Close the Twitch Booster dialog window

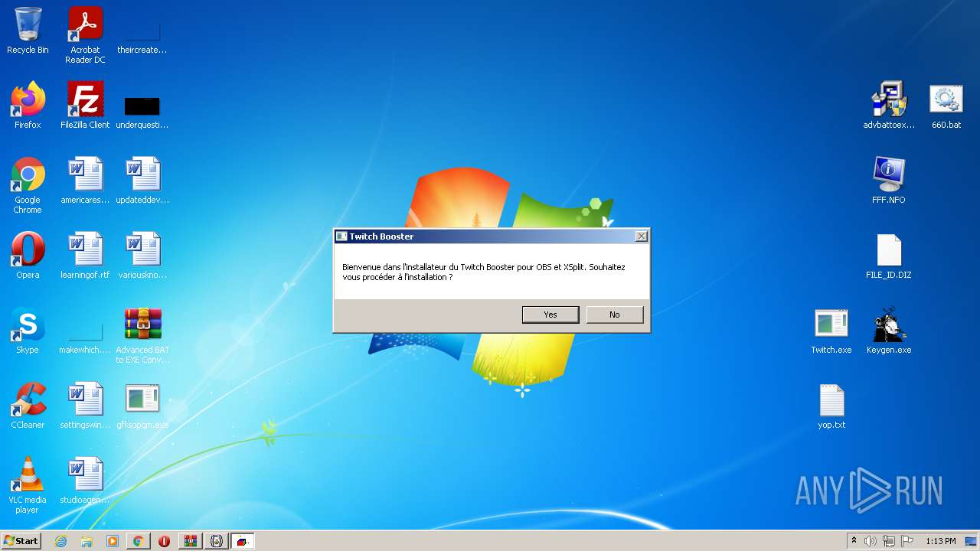(642, 236)
